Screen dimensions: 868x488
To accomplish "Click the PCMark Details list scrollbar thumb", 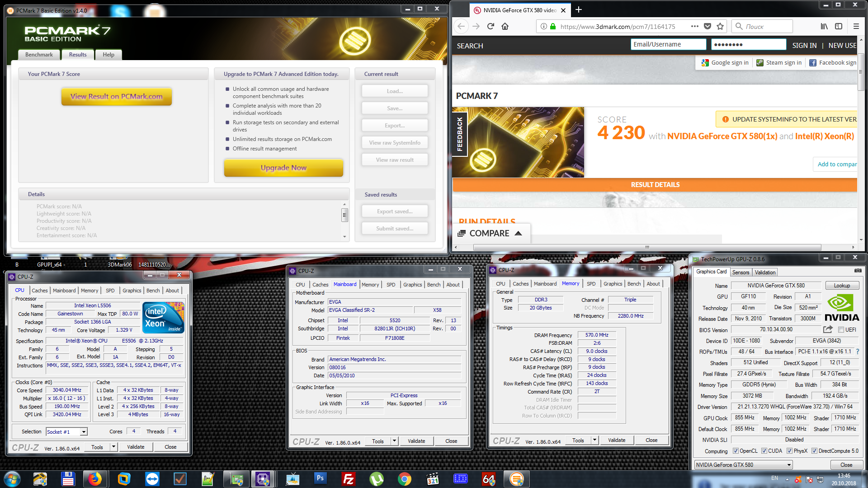I will point(344,215).
